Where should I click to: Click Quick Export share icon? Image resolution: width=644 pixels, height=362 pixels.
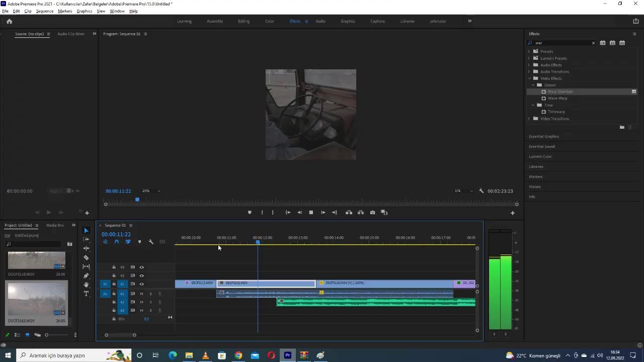coord(636,21)
